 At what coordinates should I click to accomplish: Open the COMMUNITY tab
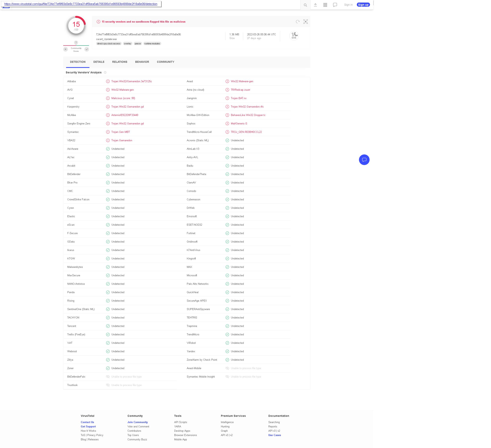pyautogui.click(x=165, y=62)
